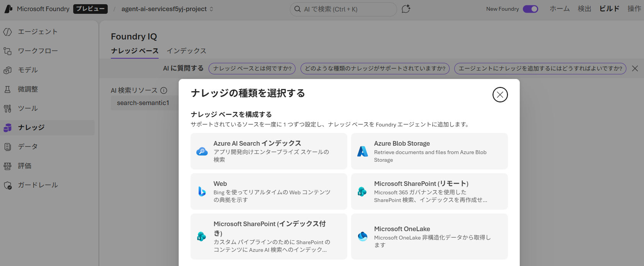The image size is (644, 266).
Task: Click the info icon next to AI 検索リソース
Action: 164,90
